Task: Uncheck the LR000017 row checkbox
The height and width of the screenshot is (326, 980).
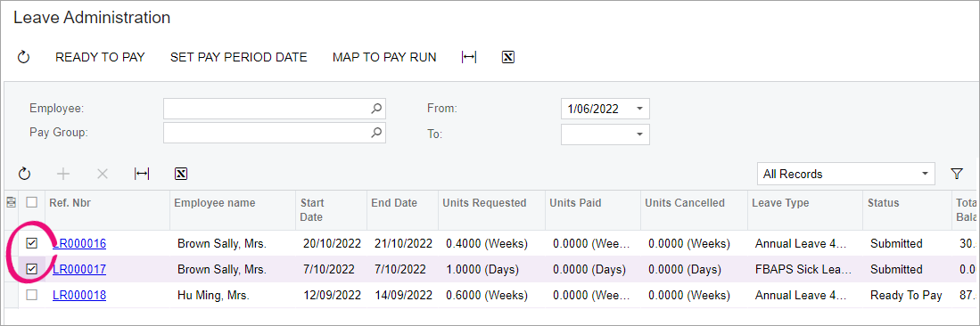Action: click(32, 269)
